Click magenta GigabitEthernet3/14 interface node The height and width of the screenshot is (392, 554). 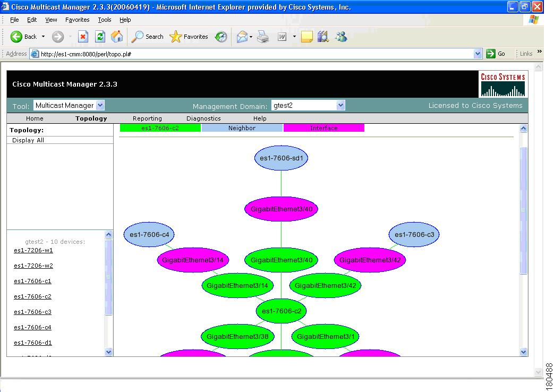point(193,260)
